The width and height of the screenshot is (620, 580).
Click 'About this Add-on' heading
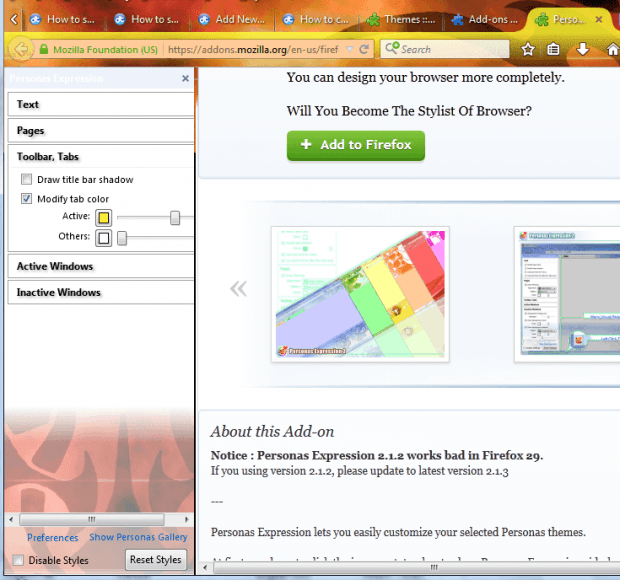[272, 431]
